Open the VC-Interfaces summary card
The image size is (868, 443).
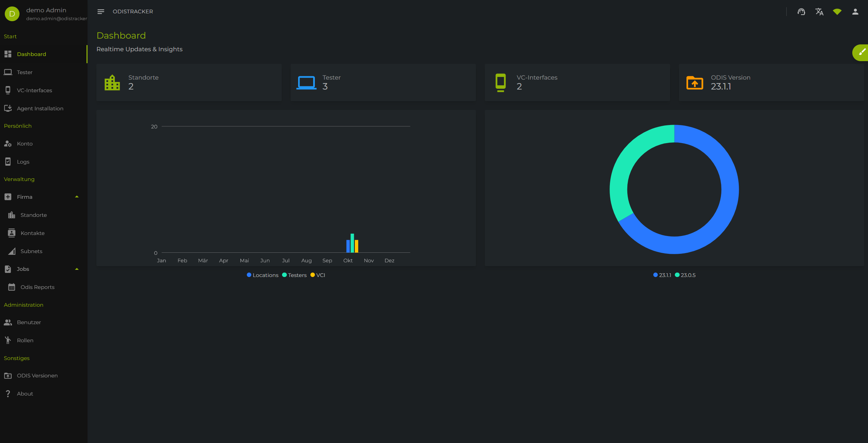coord(577,82)
